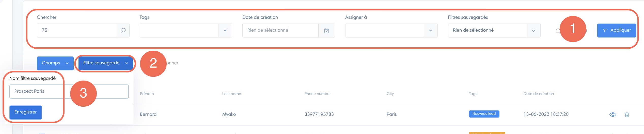Click the Nom filtre sauvegardé input

(x=69, y=91)
